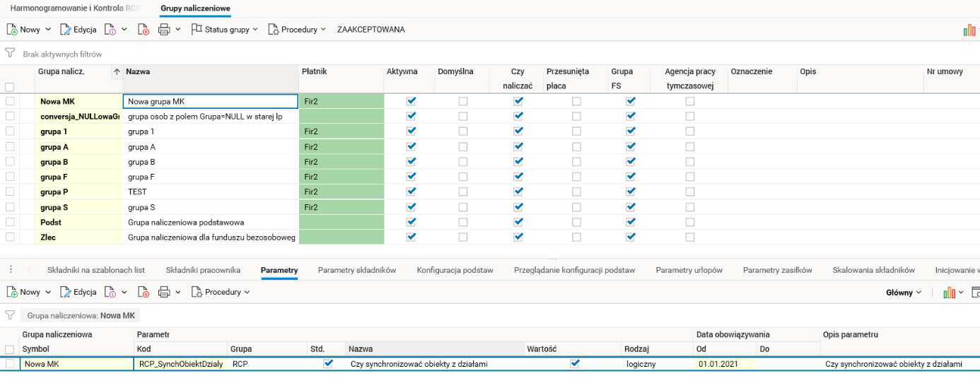Viewport: 980px width, 388px height.
Task: Switch to Parametry składników tab
Action: 356,270
